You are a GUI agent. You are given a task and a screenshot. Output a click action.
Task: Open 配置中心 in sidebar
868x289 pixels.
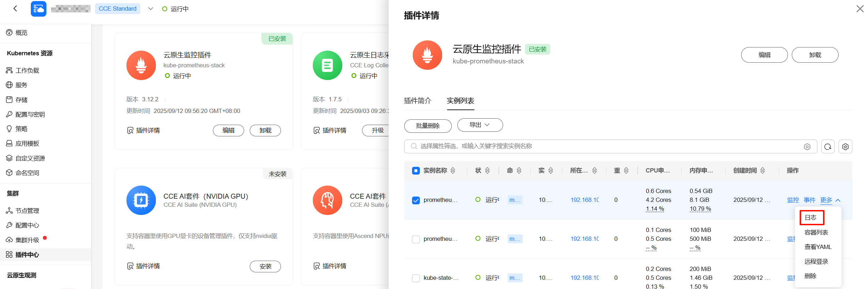pyautogui.click(x=27, y=225)
